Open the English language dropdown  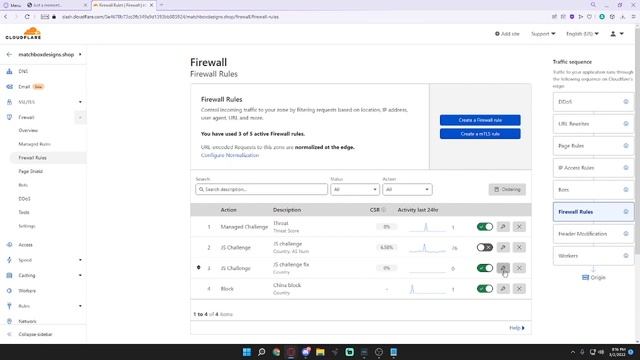pyautogui.click(x=582, y=34)
